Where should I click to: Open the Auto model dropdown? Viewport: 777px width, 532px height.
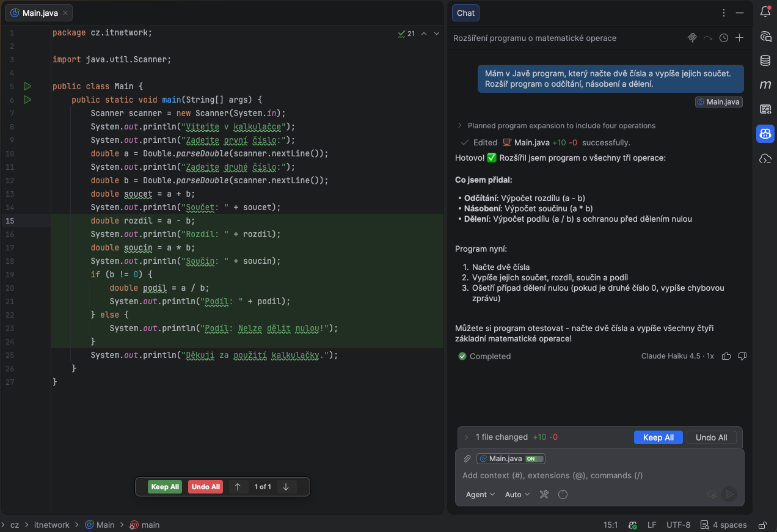517,495
